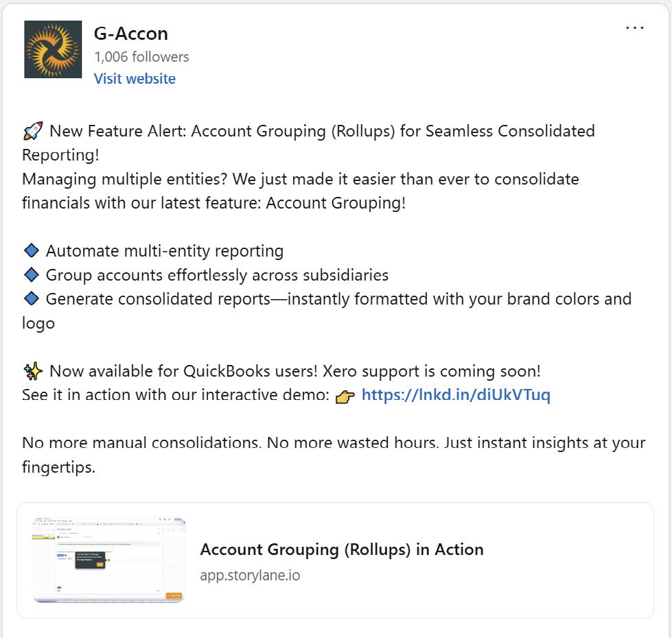Open the Visit website link
Viewport: 672px width, 638px height.
(135, 79)
